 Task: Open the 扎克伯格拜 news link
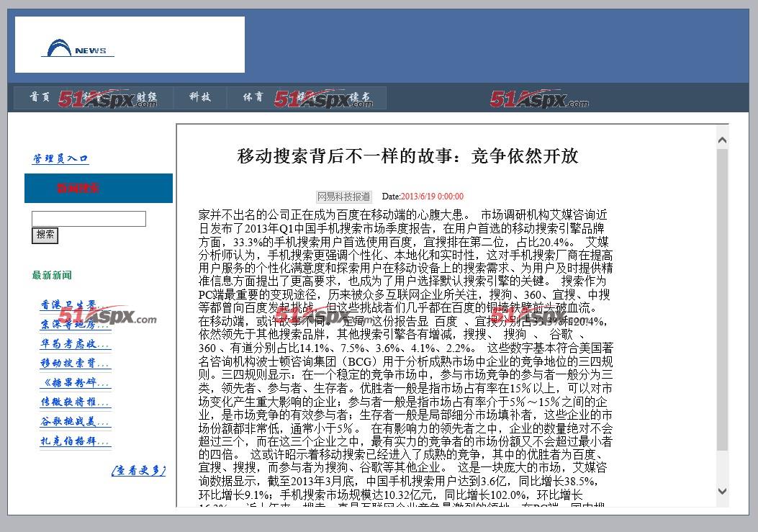75,441
